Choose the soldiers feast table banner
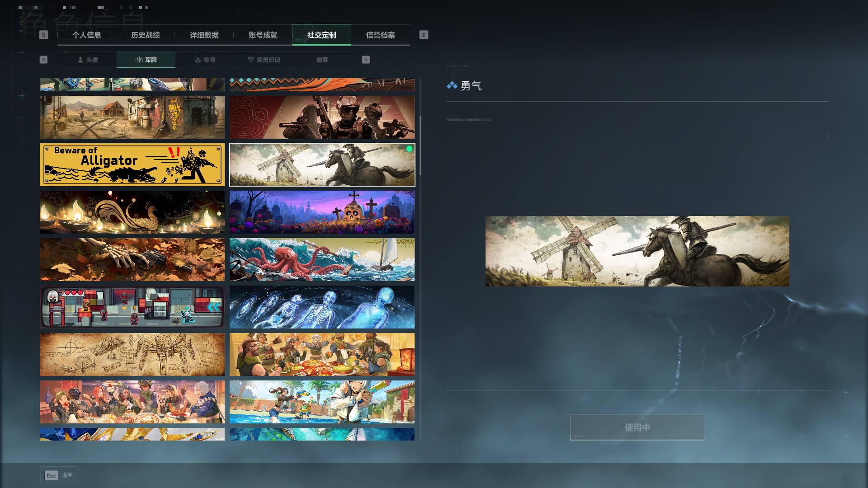 (322, 354)
